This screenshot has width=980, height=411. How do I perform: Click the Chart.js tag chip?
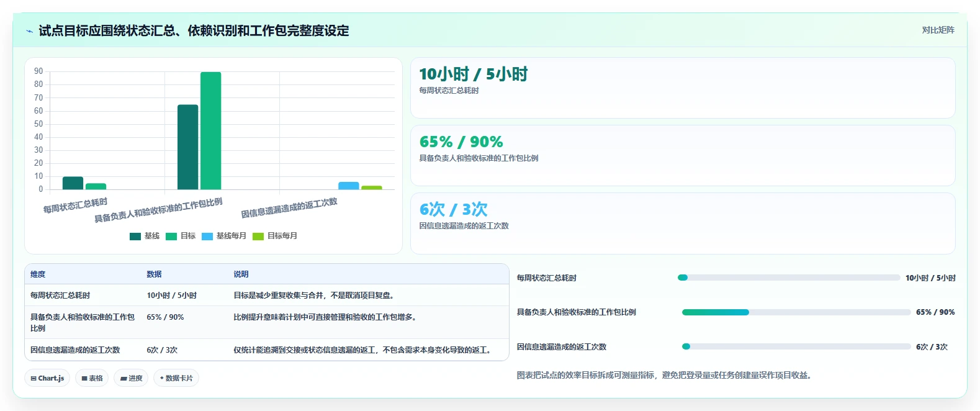(x=47, y=378)
